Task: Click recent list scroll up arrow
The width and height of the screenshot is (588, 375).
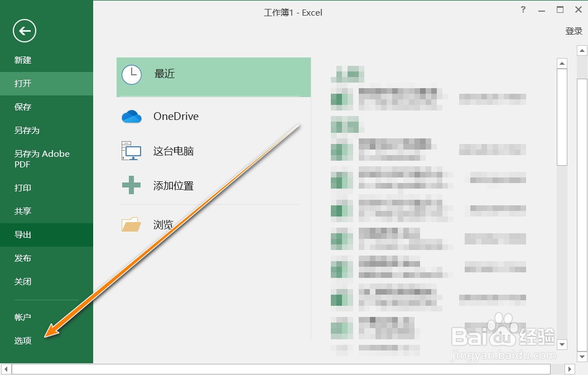Action: [x=562, y=64]
